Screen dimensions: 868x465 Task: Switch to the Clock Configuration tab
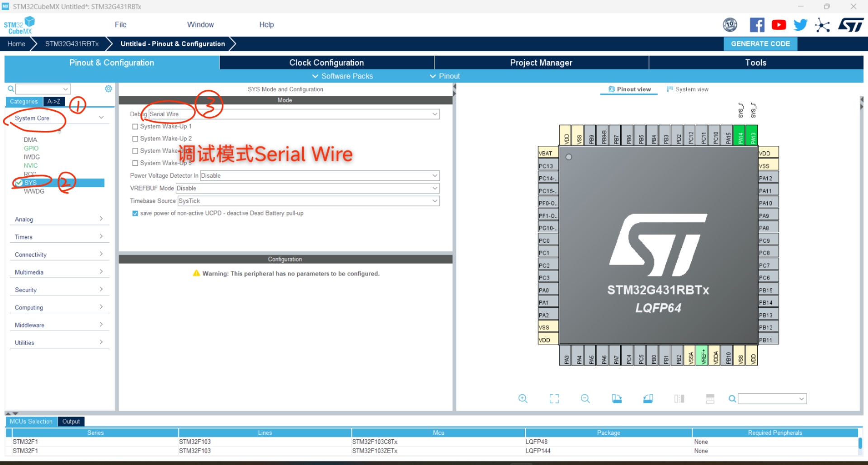click(x=326, y=62)
